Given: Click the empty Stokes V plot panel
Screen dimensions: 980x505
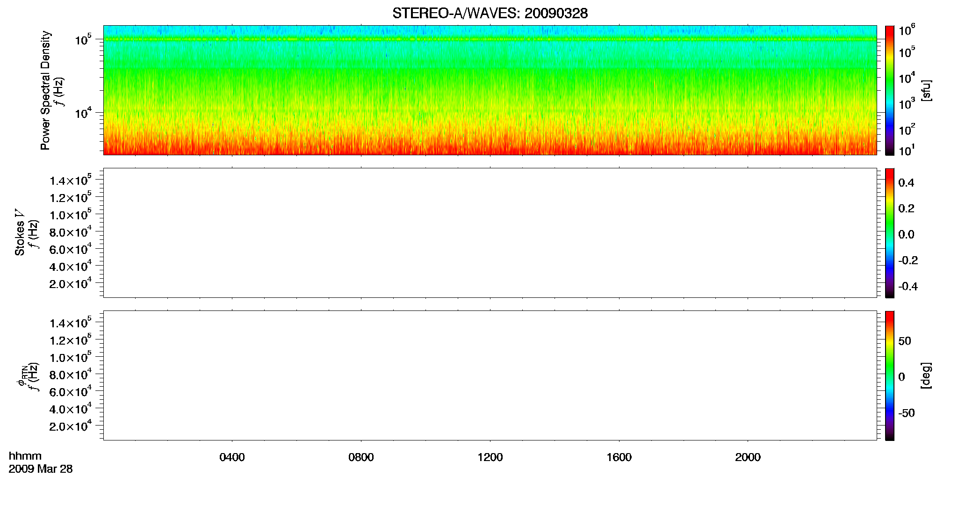Looking at the screenshot, I should [x=490, y=233].
